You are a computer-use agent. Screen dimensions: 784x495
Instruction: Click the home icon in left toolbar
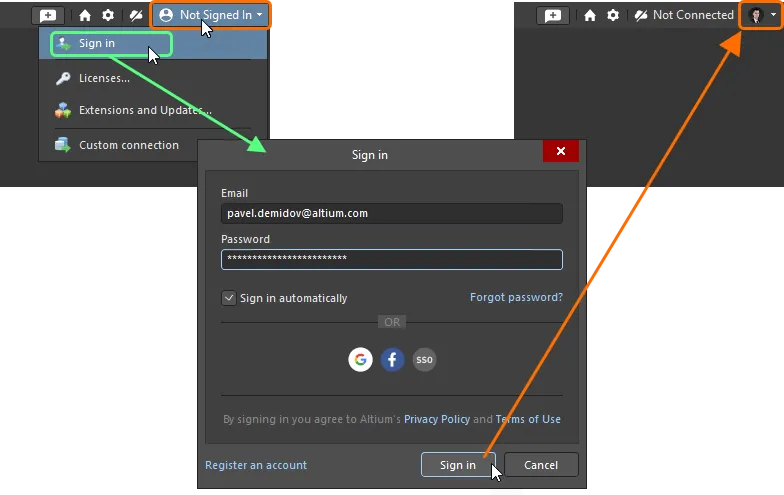click(x=85, y=16)
